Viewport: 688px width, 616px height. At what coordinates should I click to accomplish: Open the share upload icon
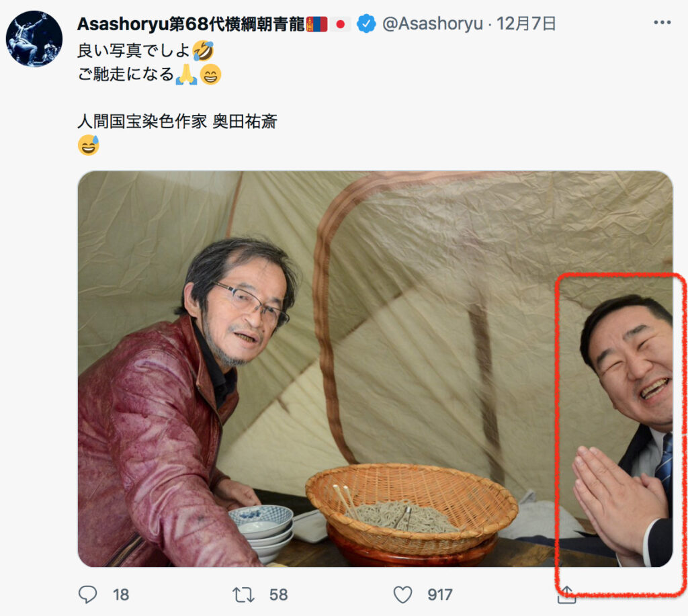point(566,595)
